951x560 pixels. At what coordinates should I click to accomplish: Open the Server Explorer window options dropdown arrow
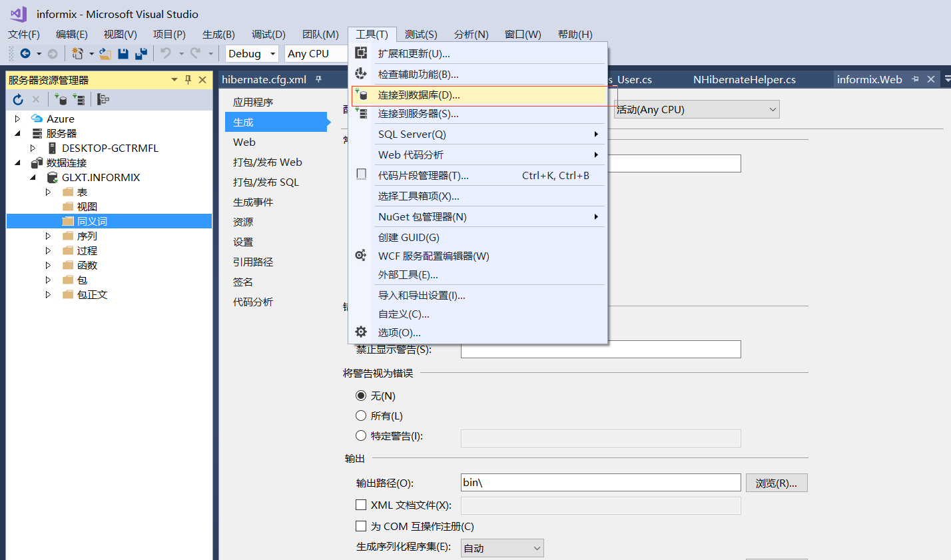[x=174, y=79]
